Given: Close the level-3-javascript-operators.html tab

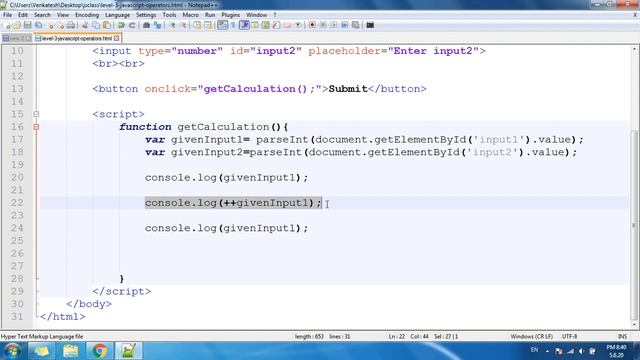Looking at the screenshot, I should coord(117,38).
